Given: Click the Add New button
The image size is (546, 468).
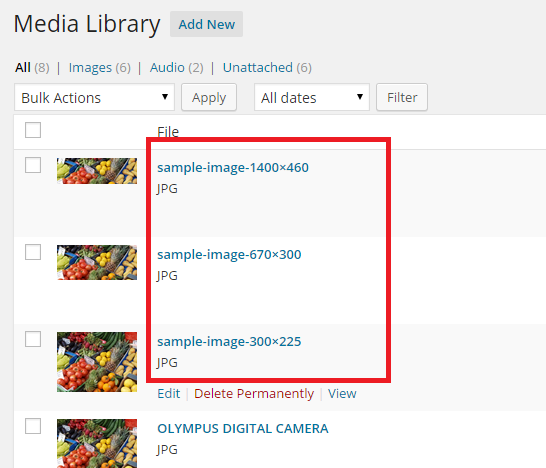Looking at the screenshot, I should coord(206,24).
